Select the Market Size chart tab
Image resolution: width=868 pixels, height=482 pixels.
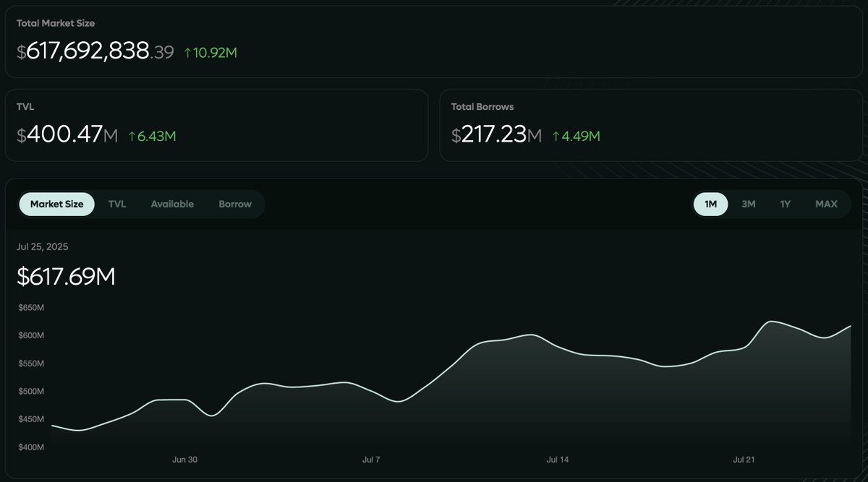point(56,204)
